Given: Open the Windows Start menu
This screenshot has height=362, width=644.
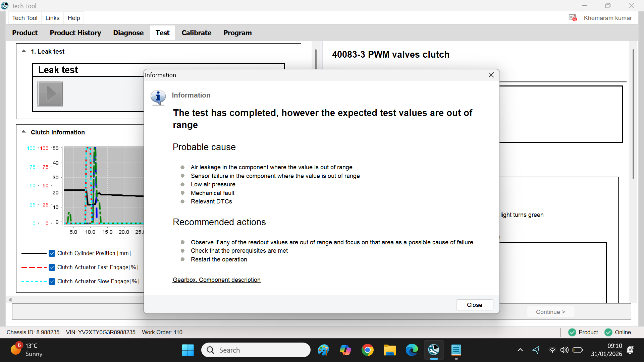Looking at the screenshot, I should [188, 350].
